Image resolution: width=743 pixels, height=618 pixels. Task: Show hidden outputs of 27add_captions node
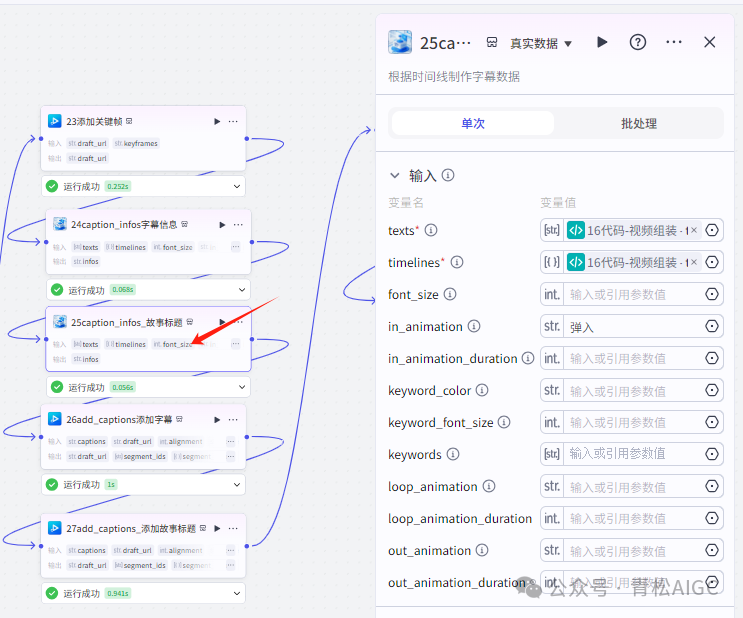230,565
